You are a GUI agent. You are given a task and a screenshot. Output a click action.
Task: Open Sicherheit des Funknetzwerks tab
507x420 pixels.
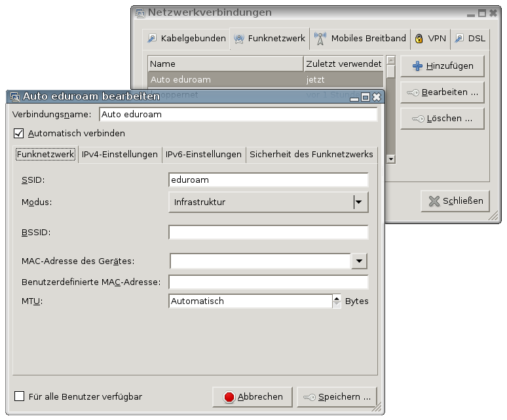[x=311, y=155]
